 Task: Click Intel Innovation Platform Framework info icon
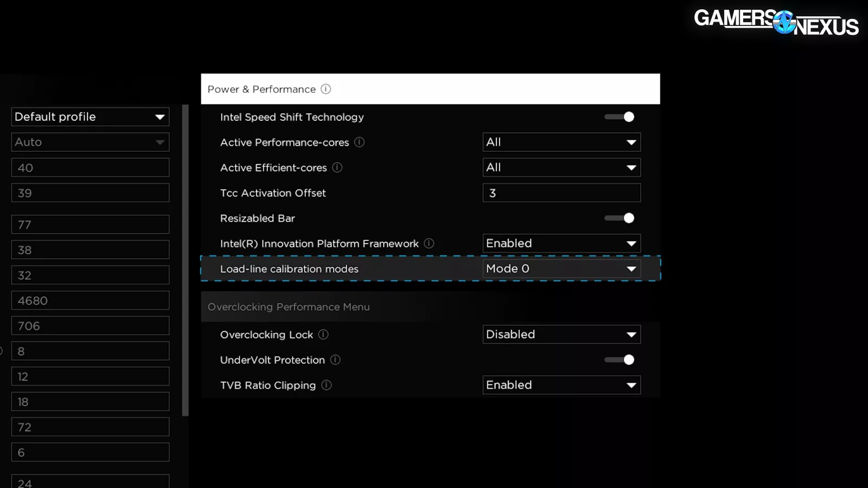point(429,243)
